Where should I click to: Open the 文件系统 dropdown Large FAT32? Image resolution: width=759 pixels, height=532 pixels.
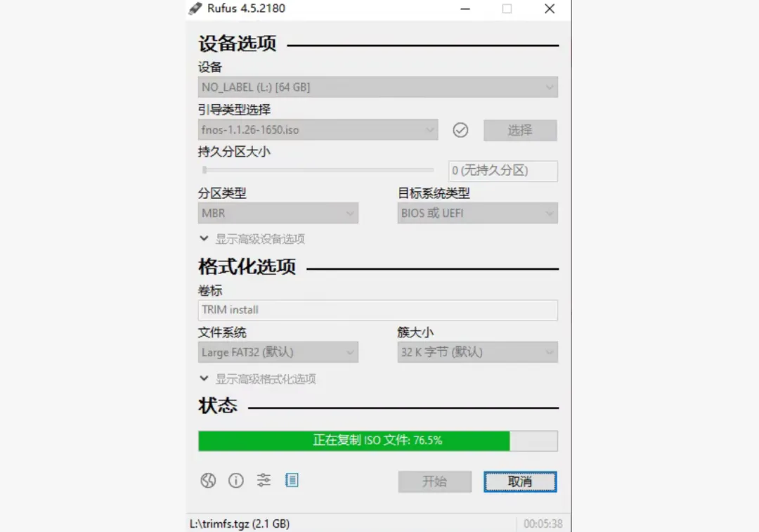pyautogui.click(x=278, y=352)
